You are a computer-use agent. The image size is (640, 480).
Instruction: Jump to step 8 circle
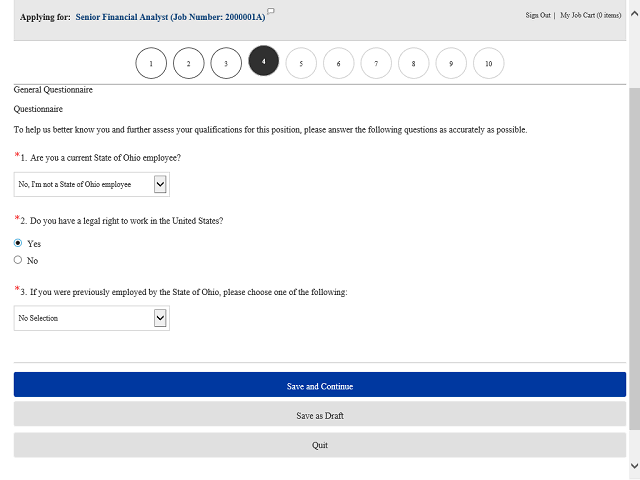point(413,63)
